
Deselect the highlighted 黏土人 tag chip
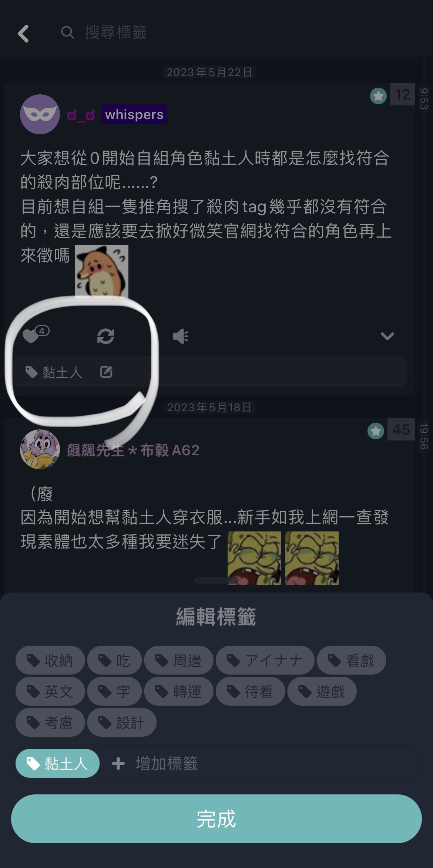[x=57, y=763]
